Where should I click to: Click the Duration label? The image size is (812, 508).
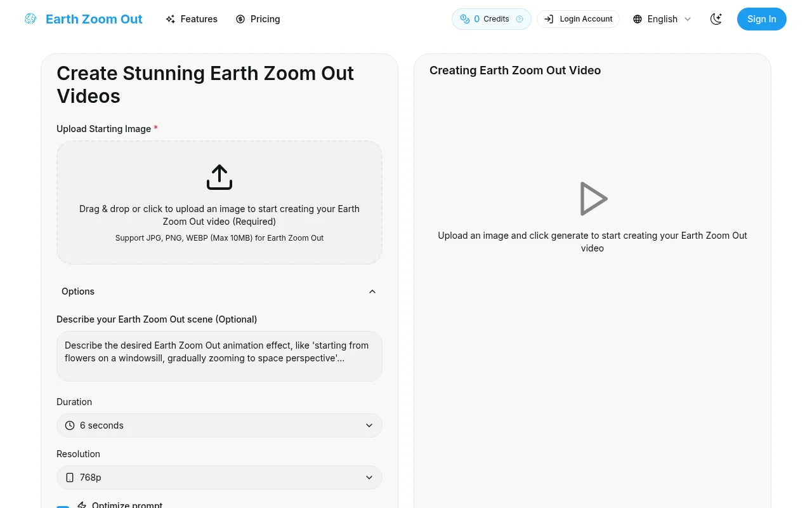(74, 402)
